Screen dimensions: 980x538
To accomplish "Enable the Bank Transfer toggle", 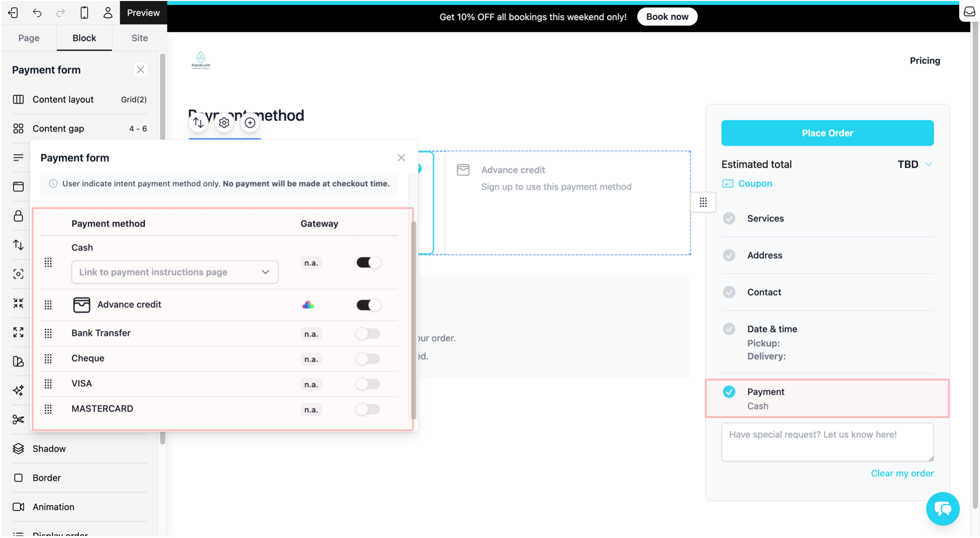I will [x=368, y=334].
